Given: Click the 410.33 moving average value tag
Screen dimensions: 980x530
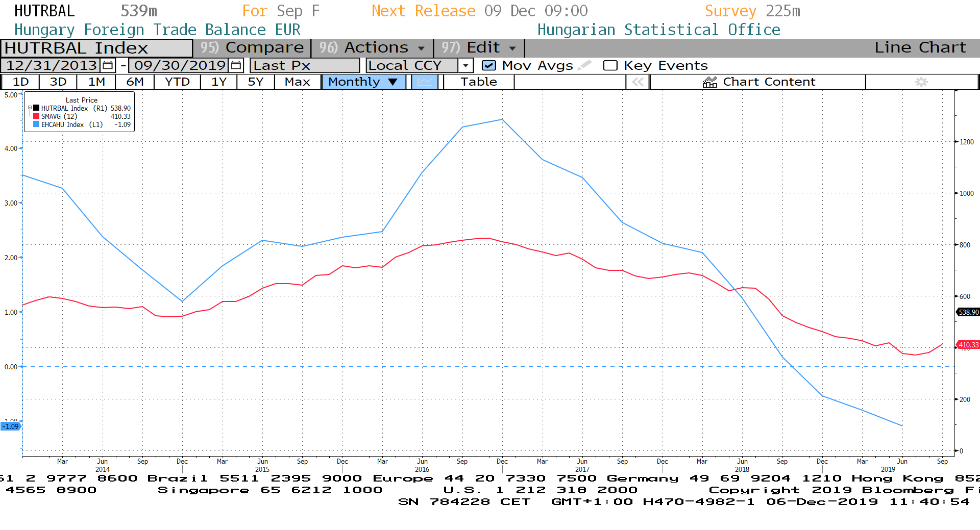Looking at the screenshot, I should [968, 345].
